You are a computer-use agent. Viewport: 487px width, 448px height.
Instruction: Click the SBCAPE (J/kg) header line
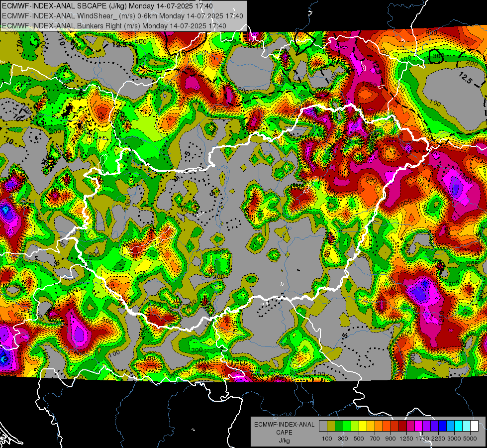click(x=107, y=6)
